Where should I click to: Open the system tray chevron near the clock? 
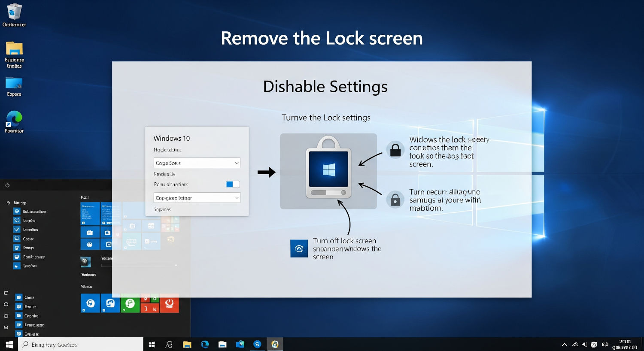pyautogui.click(x=564, y=344)
